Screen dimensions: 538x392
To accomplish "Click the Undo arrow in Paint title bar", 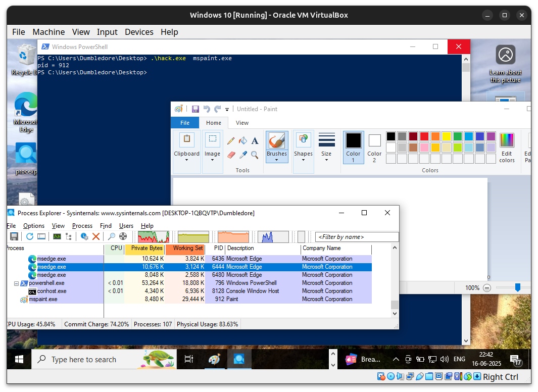I will point(207,109).
